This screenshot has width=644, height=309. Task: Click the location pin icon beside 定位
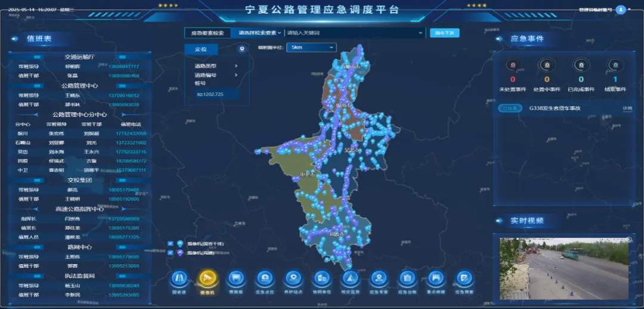[241, 49]
